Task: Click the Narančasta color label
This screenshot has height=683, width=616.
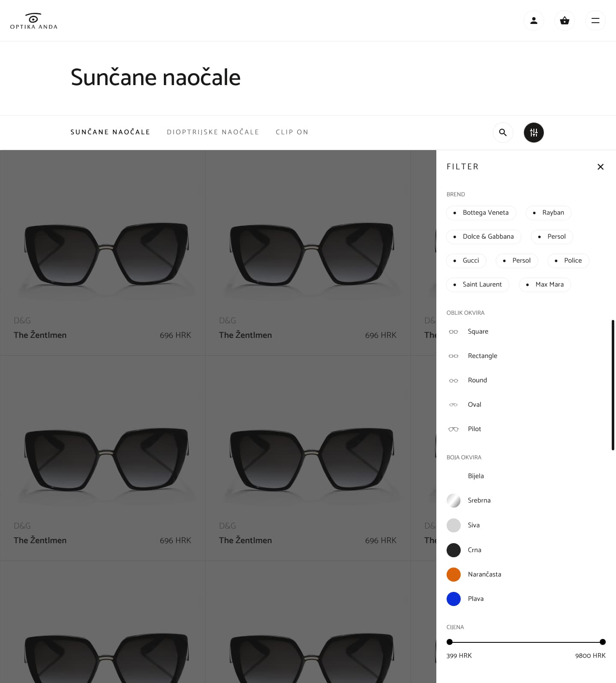Action: coord(484,574)
